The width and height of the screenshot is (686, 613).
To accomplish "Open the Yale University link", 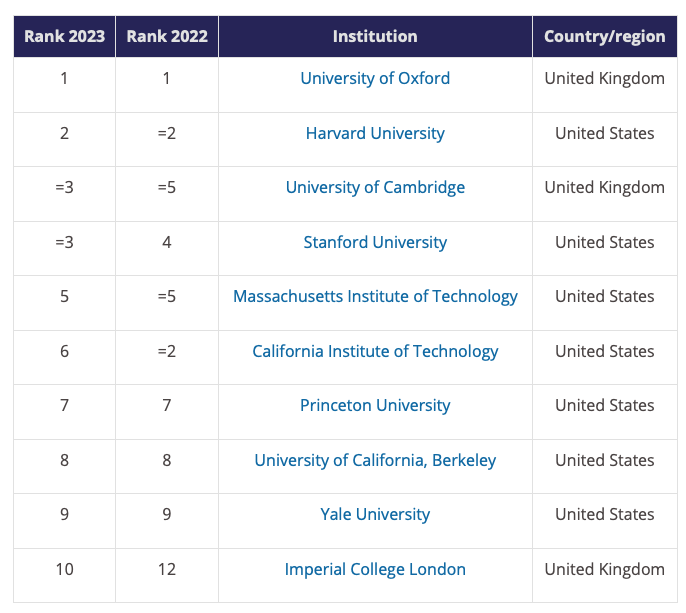I will point(375,514).
